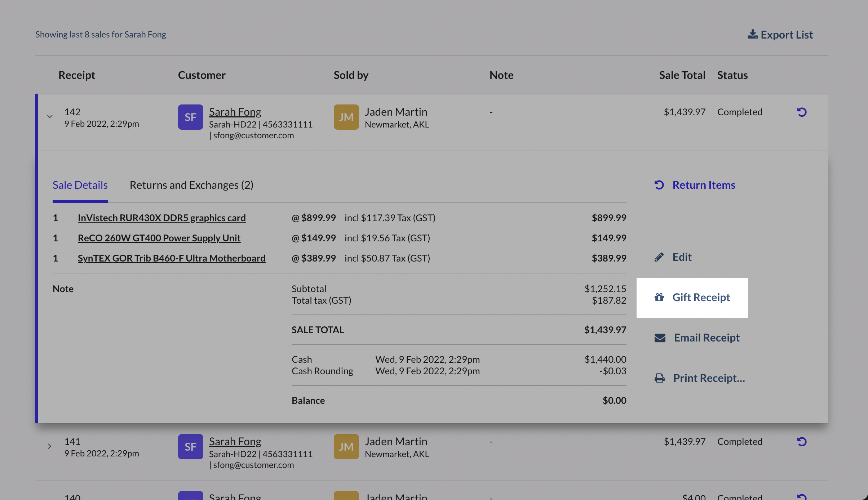The width and height of the screenshot is (868, 500).
Task: Open InVistech RUR430X DDR5 graphics card link
Action: click(x=161, y=218)
